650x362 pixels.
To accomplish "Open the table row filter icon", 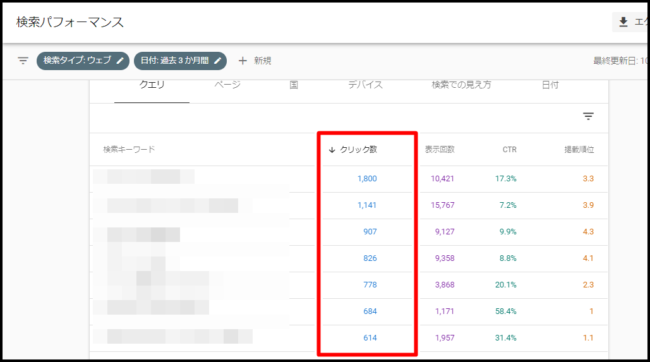I will (588, 116).
